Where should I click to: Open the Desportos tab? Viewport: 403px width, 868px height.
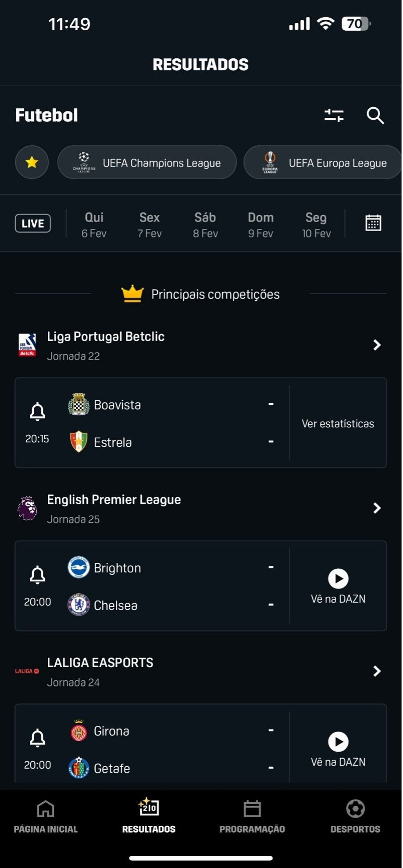[x=355, y=816]
